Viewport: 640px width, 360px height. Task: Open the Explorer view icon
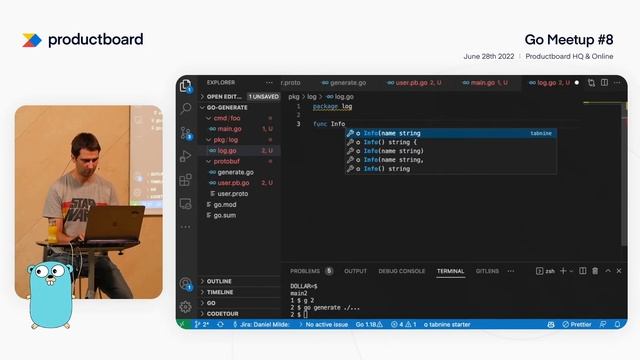pos(186,86)
